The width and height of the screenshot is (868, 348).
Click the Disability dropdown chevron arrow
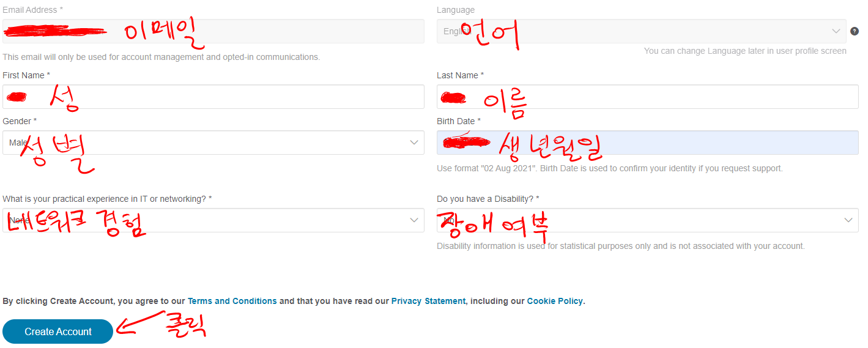[x=848, y=220]
